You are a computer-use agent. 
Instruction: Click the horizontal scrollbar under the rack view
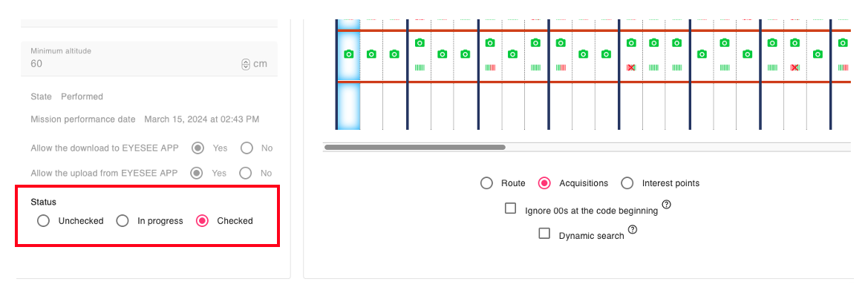tap(414, 148)
